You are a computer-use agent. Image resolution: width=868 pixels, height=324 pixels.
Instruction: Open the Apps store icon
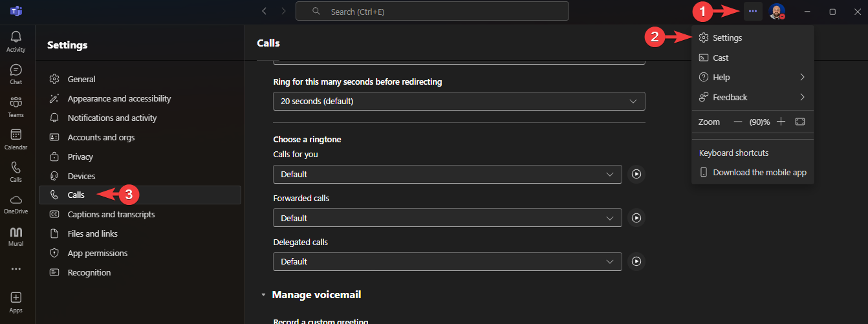coord(16,302)
